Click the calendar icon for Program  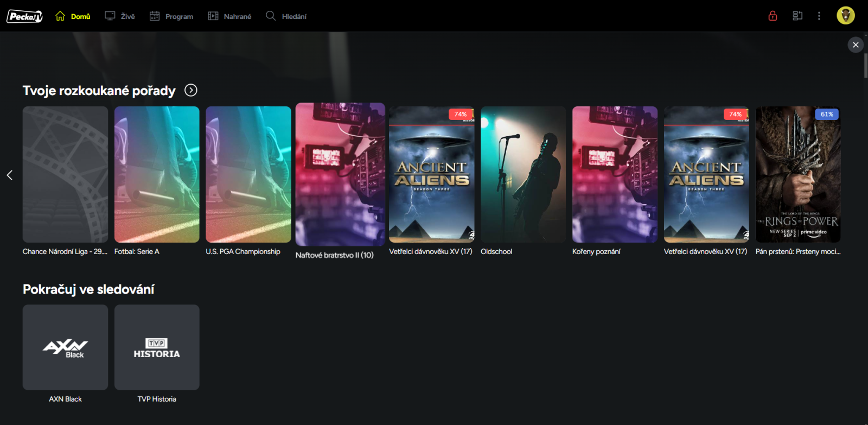[155, 16]
